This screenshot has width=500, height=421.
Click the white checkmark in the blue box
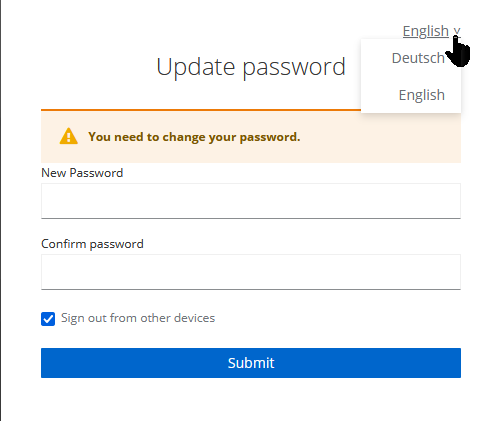click(48, 319)
